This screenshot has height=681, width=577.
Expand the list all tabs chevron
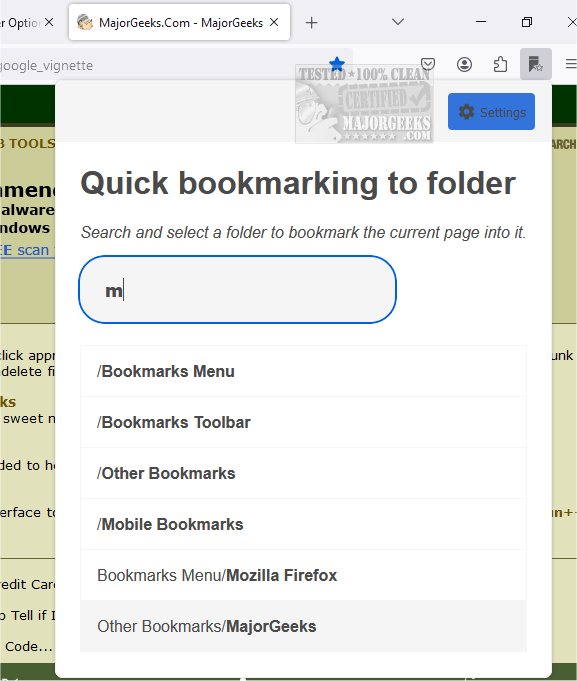point(398,22)
